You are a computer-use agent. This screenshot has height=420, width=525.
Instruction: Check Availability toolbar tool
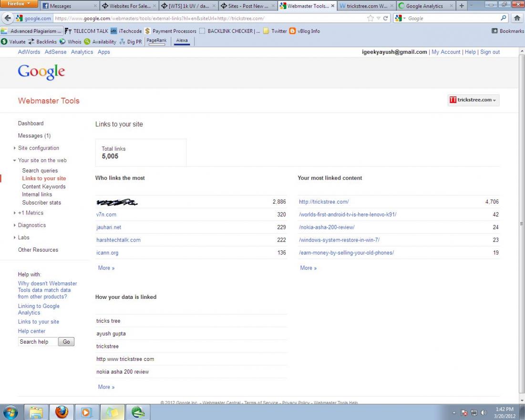click(100, 41)
